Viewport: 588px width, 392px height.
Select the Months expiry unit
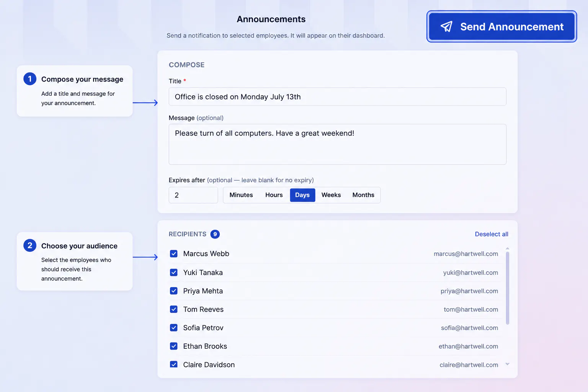pyautogui.click(x=363, y=195)
